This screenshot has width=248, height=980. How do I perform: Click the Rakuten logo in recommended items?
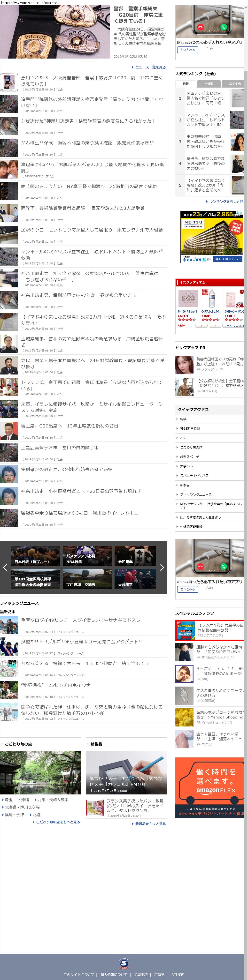(x=181, y=326)
